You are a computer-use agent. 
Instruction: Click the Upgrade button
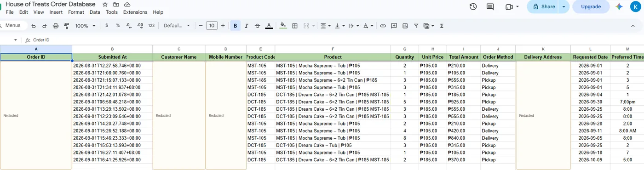(591, 6)
